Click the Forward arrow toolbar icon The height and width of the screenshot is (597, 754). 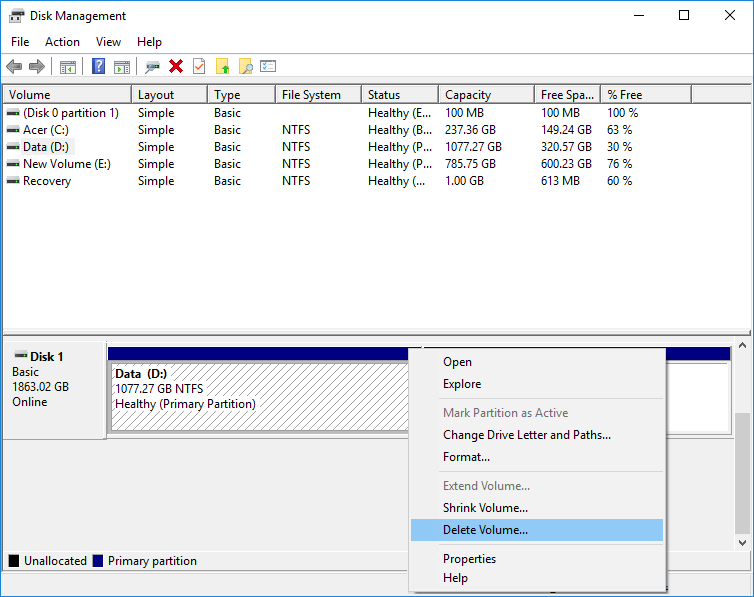click(x=37, y=66)
